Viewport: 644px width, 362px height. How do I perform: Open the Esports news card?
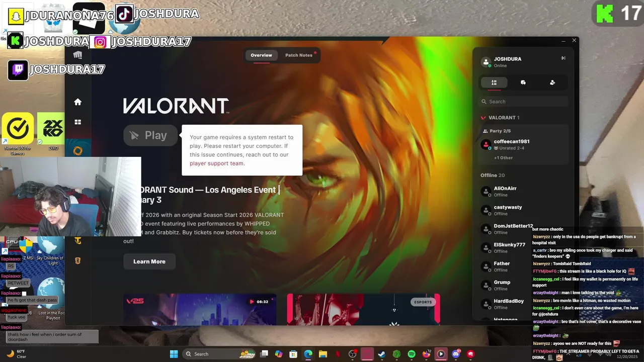pos(363,309)
